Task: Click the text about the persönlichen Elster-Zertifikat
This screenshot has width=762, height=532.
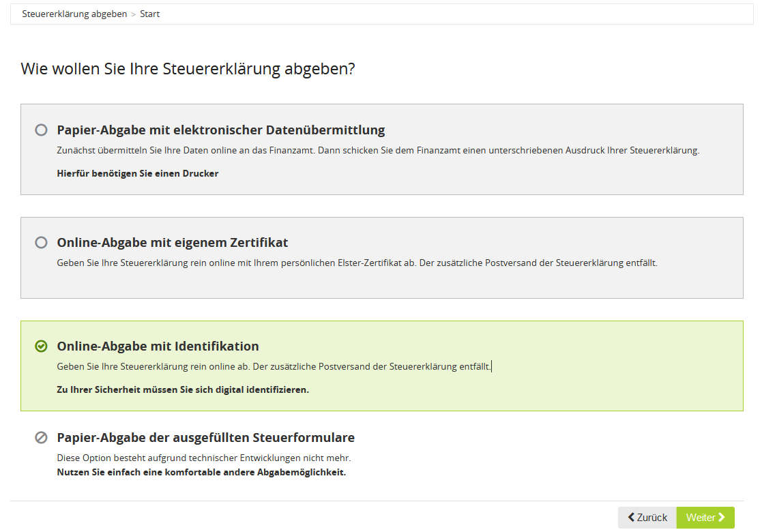Action: 356,263
